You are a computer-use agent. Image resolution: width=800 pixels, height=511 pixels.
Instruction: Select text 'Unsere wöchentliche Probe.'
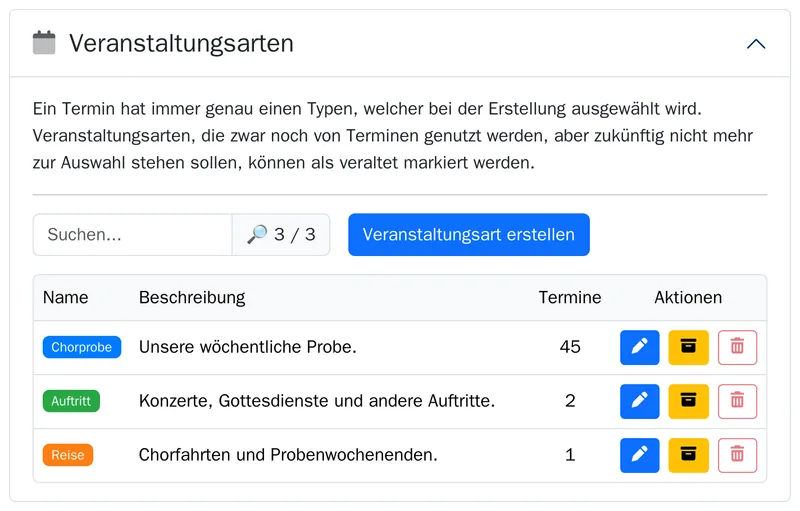tap(247, 347)
